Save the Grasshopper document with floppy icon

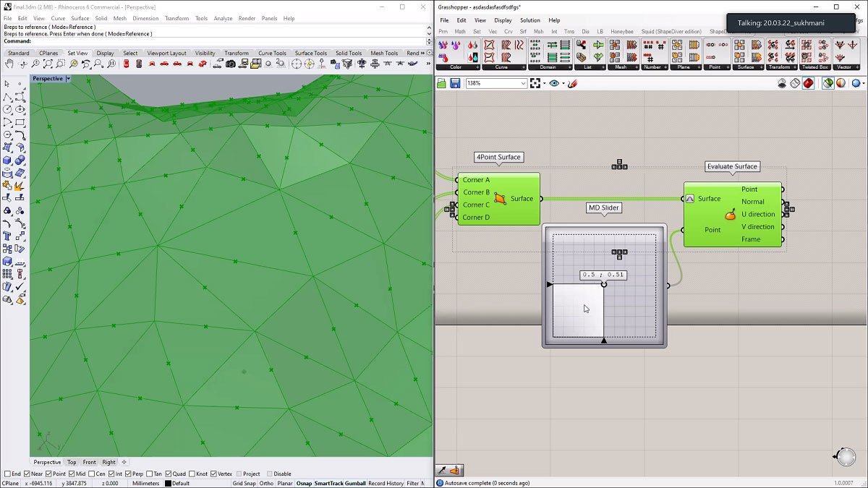pos(455,83)
